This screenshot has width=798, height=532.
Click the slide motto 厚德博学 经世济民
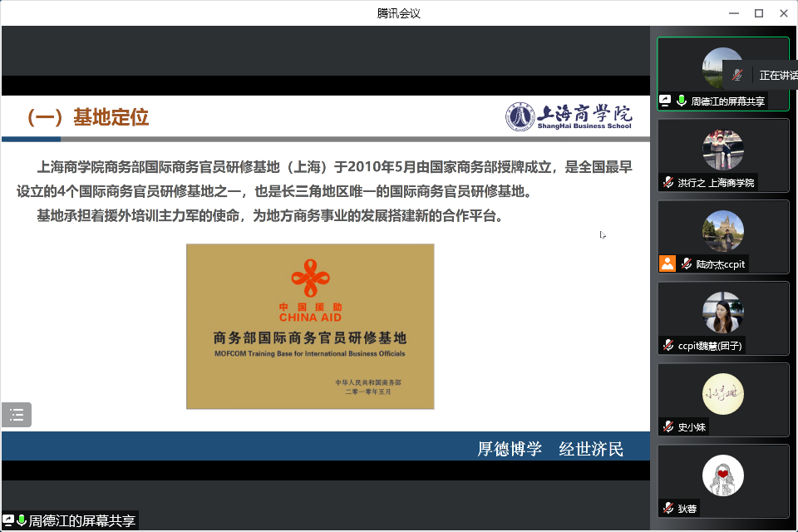(550, 449)
